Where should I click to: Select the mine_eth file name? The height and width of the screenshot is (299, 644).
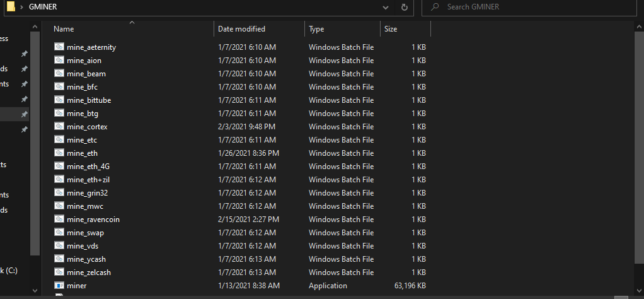pos(82,153)
